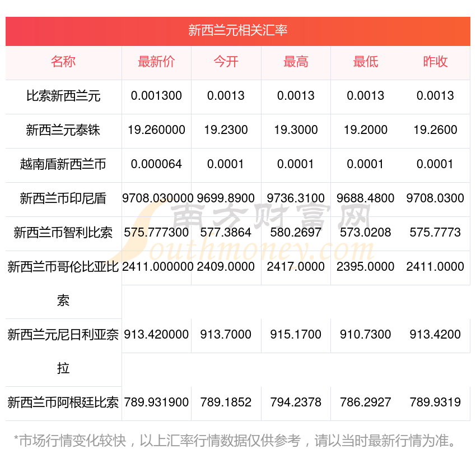
Task: Click the 新西兰元泰铢 row name
Action: tap(63, 130)
